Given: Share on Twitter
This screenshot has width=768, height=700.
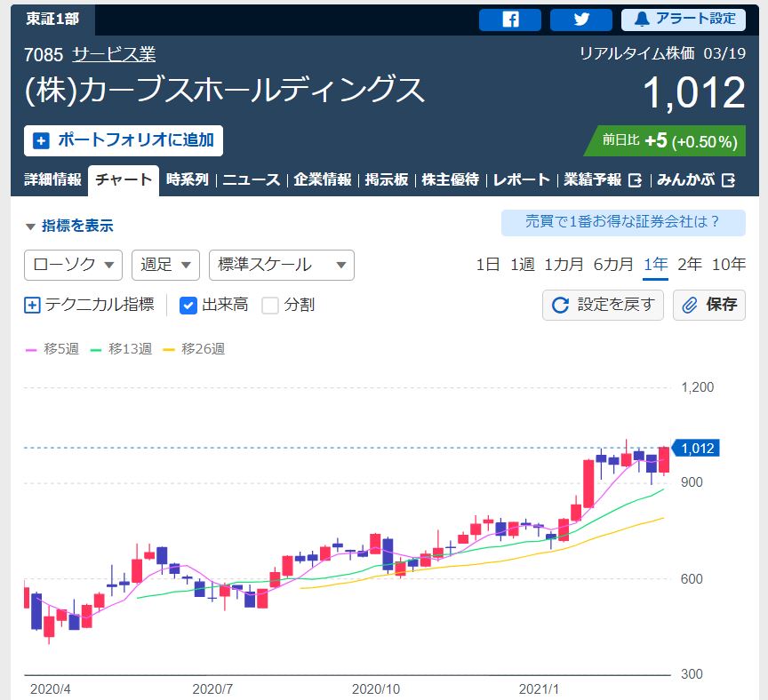Looking at the screenshot, I should tap(581, 20).
